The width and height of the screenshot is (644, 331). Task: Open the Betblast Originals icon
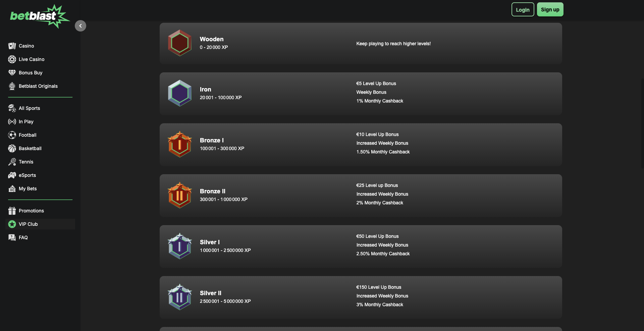point(12,86)
